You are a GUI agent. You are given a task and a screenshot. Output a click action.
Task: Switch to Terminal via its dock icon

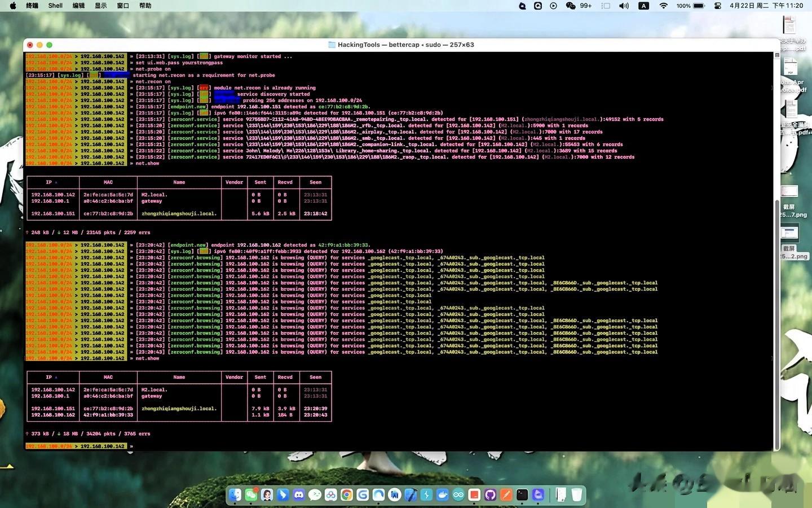tap(522, 495)
